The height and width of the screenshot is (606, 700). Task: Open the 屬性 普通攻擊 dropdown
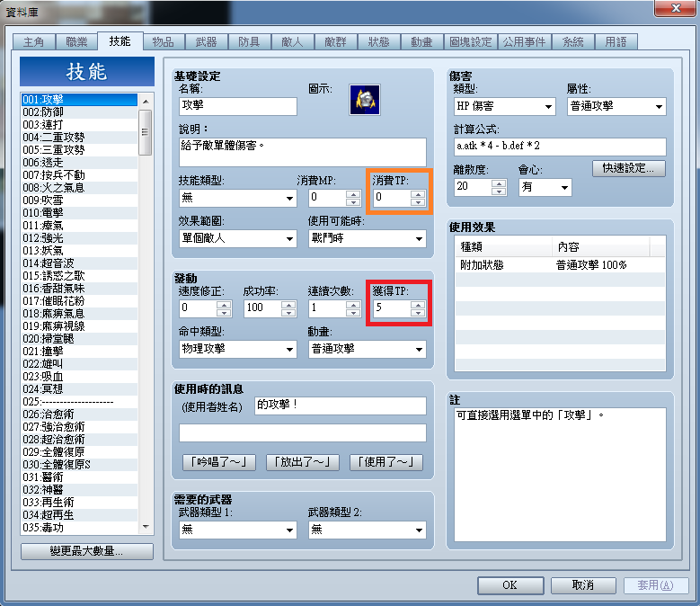click(x=616, y=106)
